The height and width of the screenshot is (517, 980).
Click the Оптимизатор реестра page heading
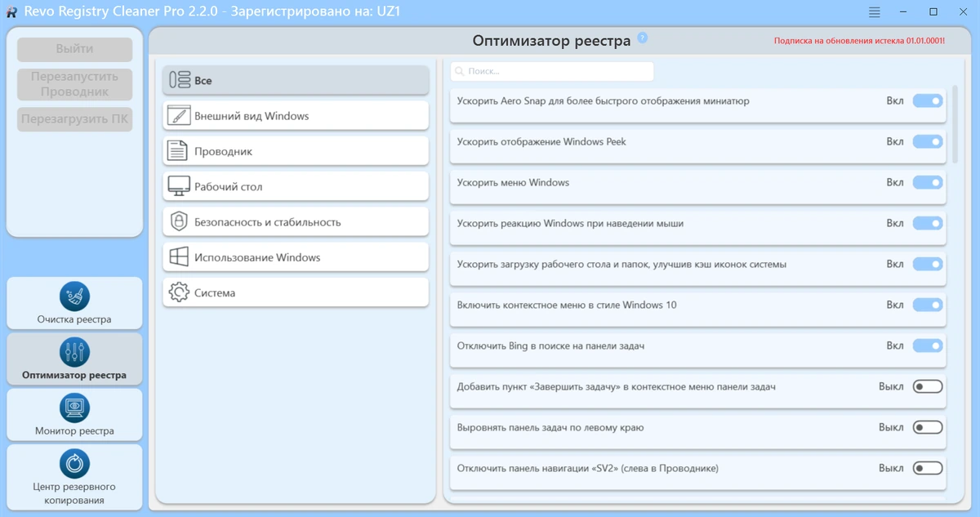pyautogui.click(x=551, y=41)
